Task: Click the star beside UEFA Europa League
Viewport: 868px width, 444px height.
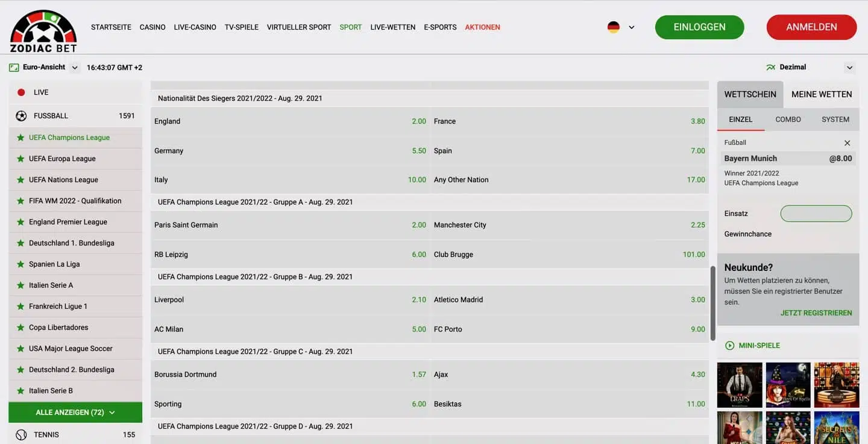Action: coord(21,159)
